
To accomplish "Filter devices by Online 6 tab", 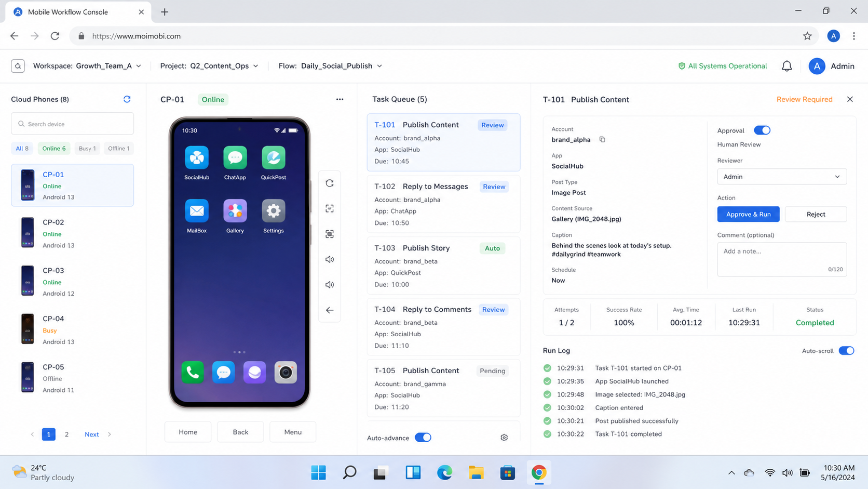I will pyautogui.click(x=54, y=149).
